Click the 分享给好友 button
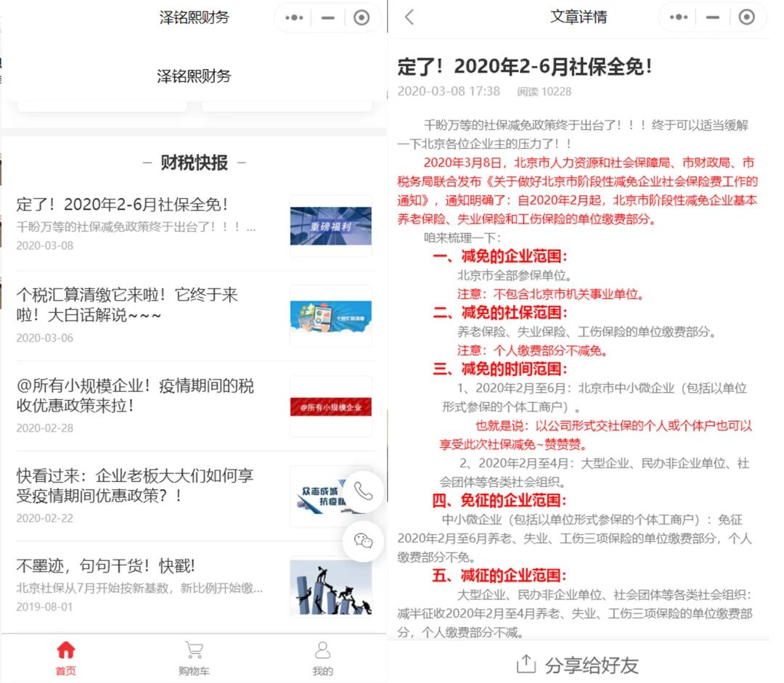Viewport: 784px width, 683px height. pyautogui.click(x=579, y=665)
